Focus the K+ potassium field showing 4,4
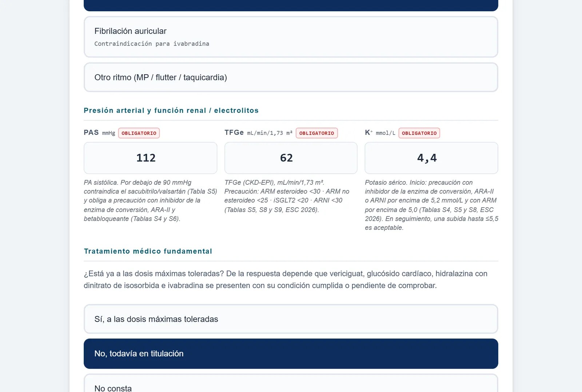 tap(431, 158)
